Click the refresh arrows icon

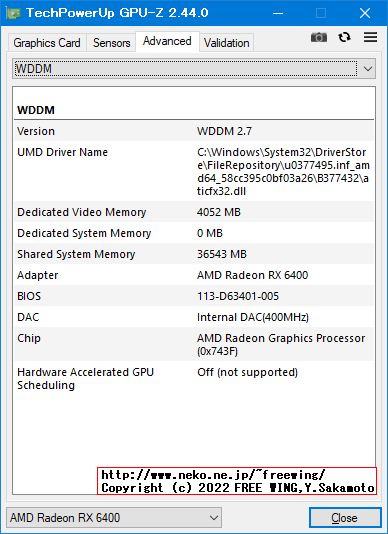(x=344, y=37)
